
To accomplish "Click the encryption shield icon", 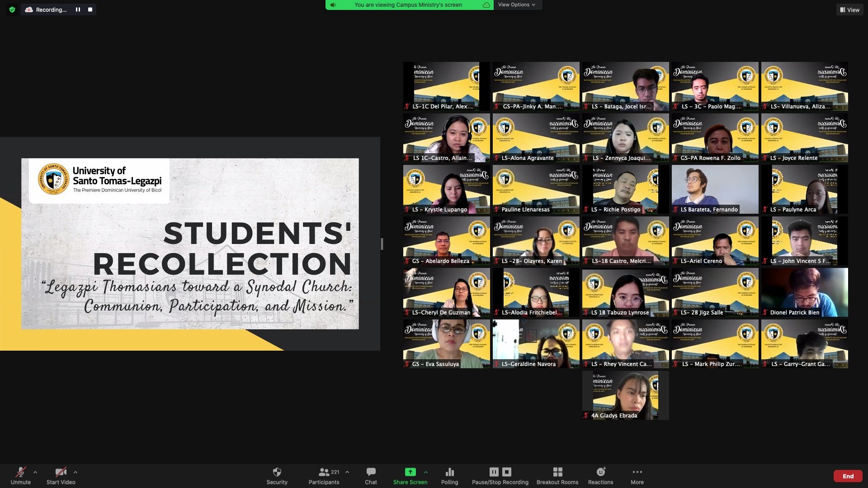I will pyautogui.click(x=12, y=9).
